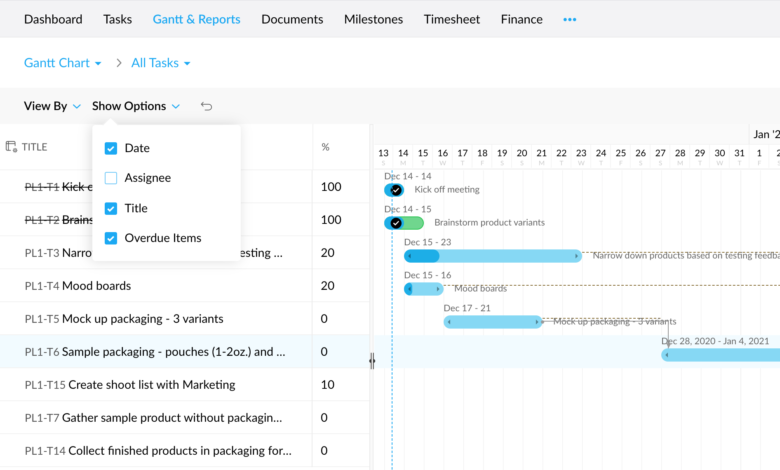Enable the Assignee checkbox
This screenshot has width=780, height=470.
tap(111, 178)
